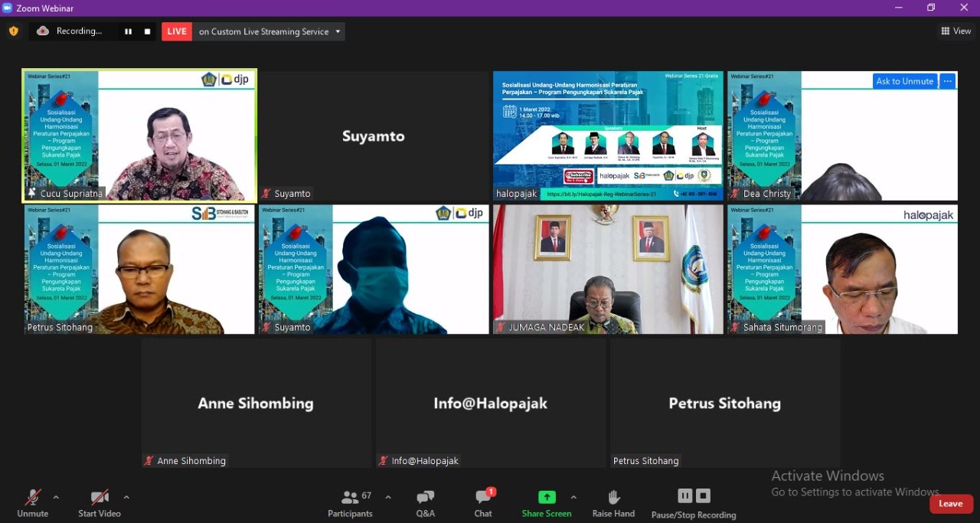
Task: Click the red Leave button
Action: [x=951, y=503]
